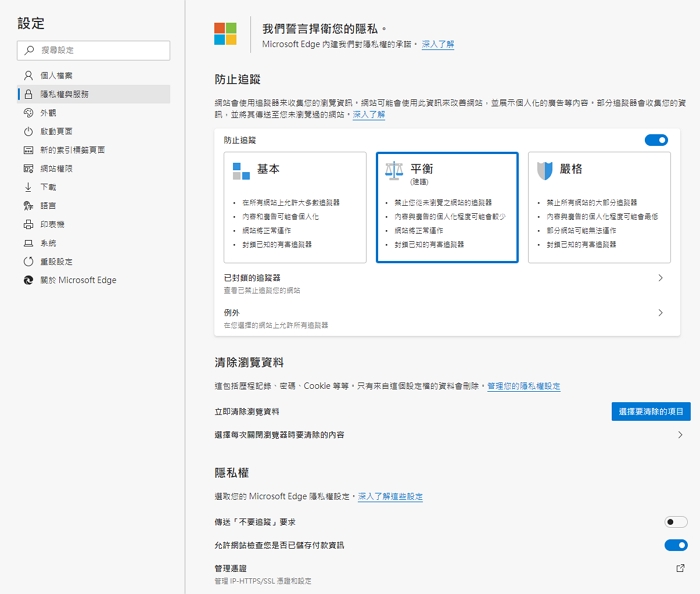Screen dimensions: 700x594
Task: Click the Appearance (外觀) palette icon
Action: click(28, 113)
